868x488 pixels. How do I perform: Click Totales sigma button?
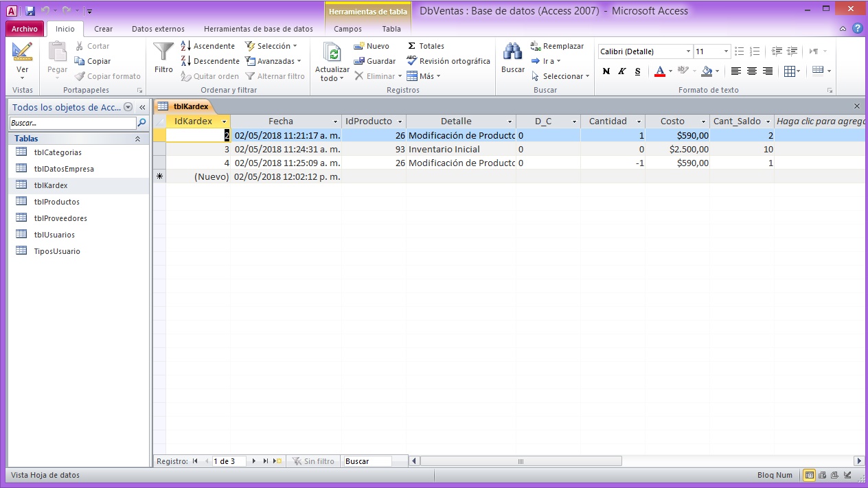(x=426, y=46)
